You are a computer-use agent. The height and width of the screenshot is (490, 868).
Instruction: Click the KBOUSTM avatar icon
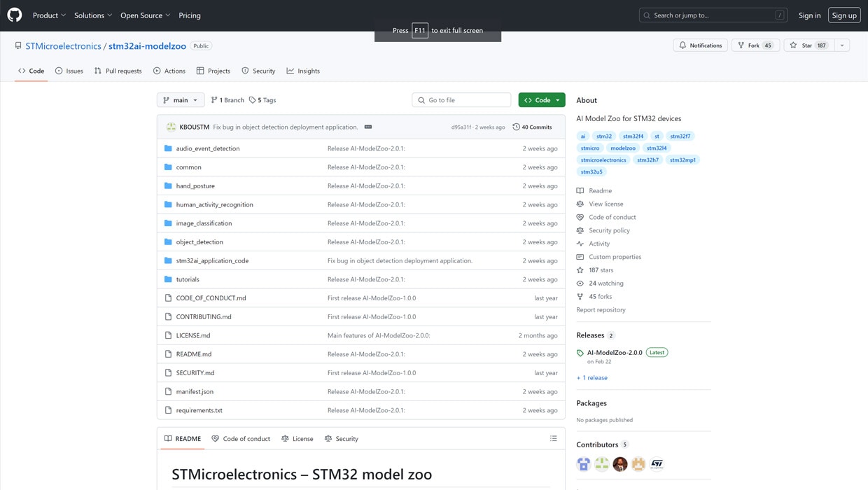171,127
